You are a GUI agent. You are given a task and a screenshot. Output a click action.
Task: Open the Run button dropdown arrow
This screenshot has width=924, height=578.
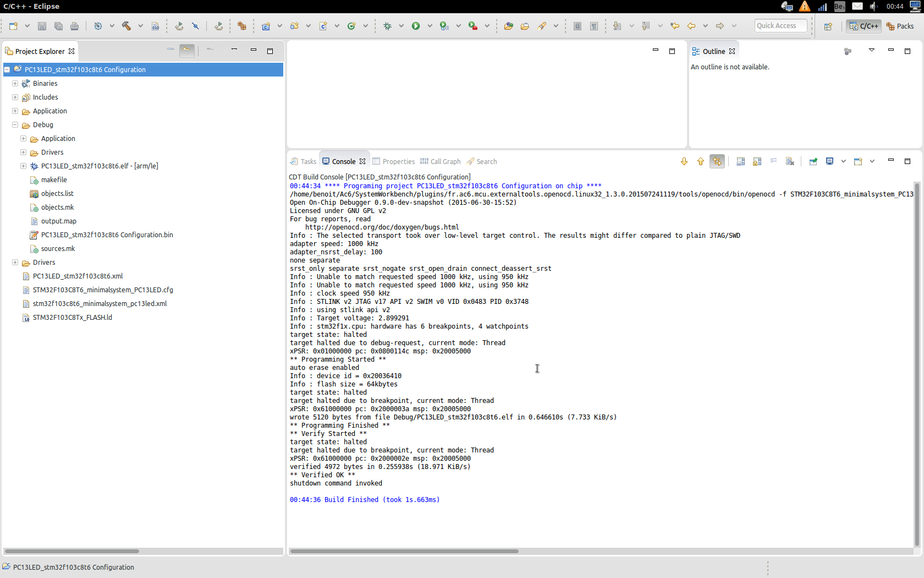(430, 26)
